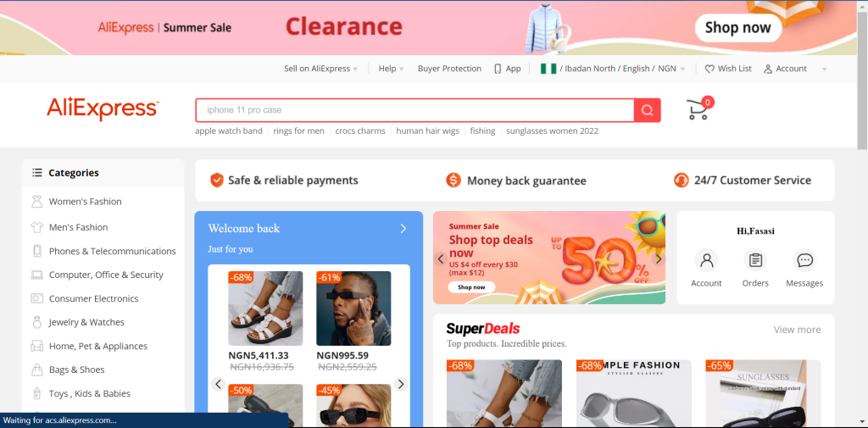
Task: Open Messages chat bubble icon
Action: point(804,260)
